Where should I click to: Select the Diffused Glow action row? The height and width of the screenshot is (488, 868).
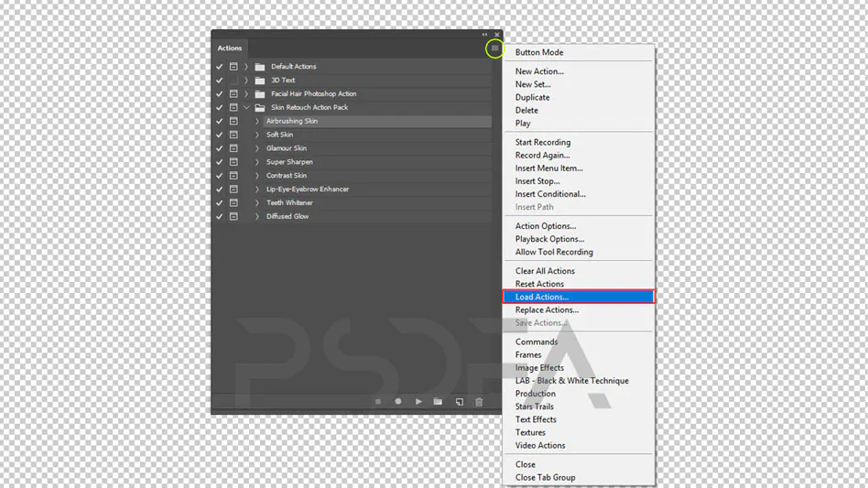(376, 216)
